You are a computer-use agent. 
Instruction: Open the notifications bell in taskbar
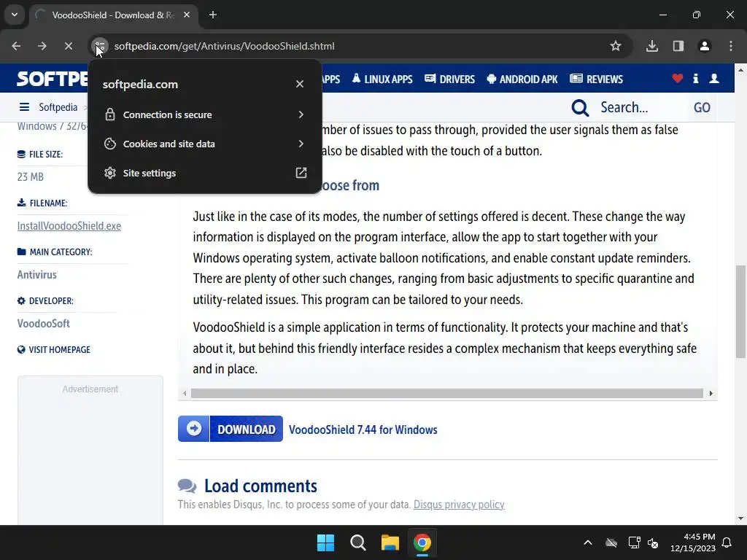[727, 542]
